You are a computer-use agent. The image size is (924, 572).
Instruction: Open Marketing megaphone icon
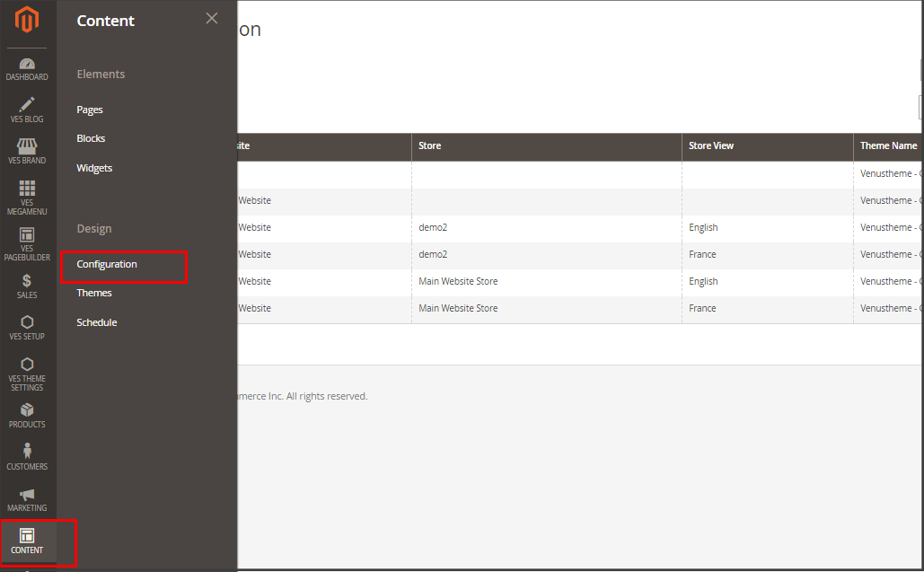(27, 495)
